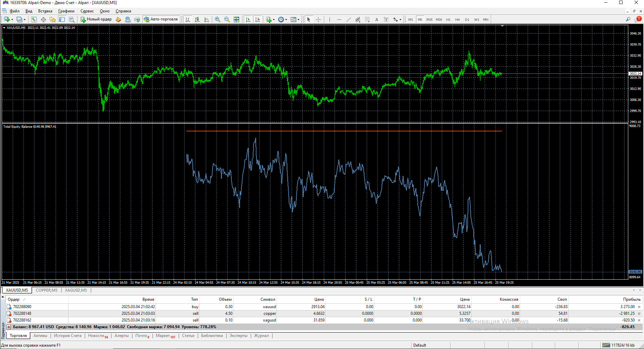Open the Файл menu
The image size is (644, 349).
point(14,11)
